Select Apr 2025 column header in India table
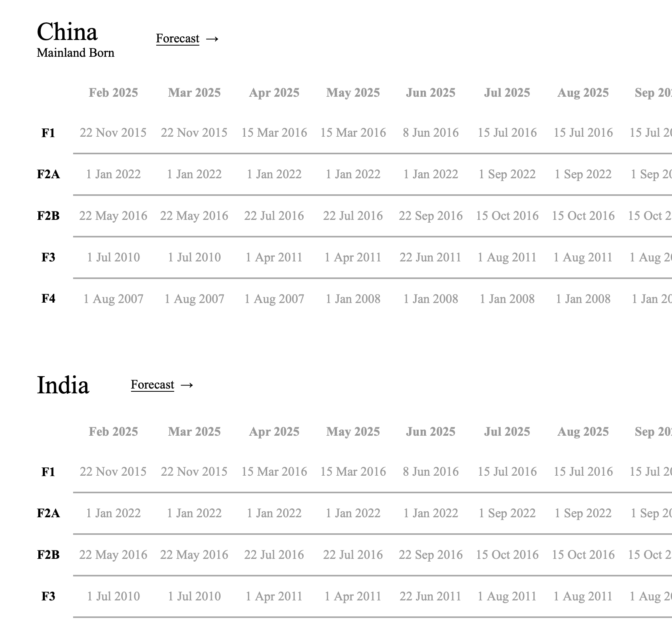672x626 pixels. pyautogui.click(x=274, y=432)
